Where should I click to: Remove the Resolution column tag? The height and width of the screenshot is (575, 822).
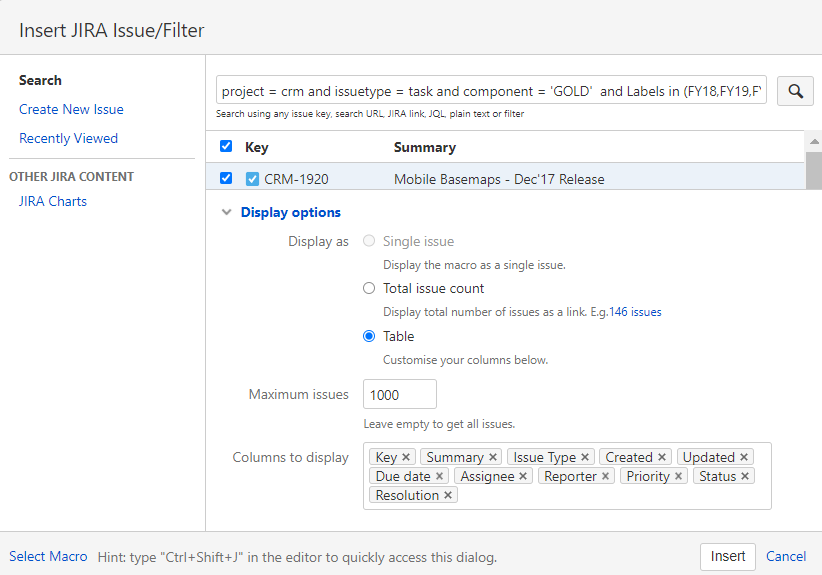point(448,495)
